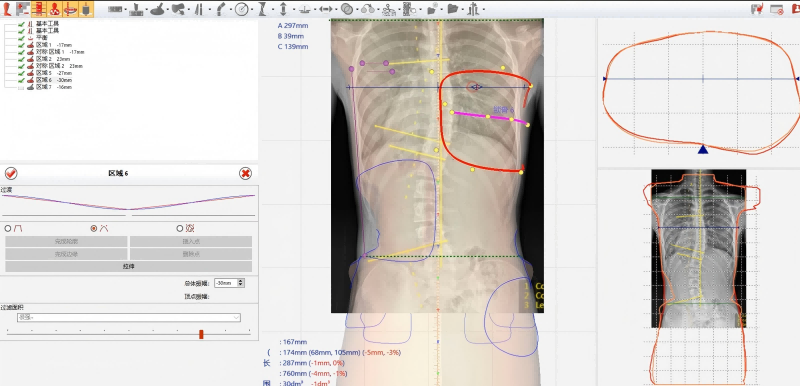The image size is (800, 386).
Task: Select the peaked transition shape radio
Action: tap(94, 228)
